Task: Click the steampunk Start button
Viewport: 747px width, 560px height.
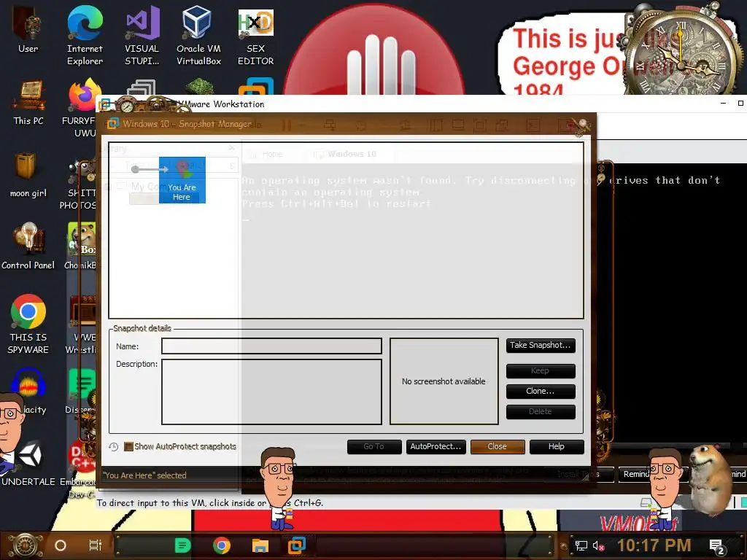Action: point(25,545)
